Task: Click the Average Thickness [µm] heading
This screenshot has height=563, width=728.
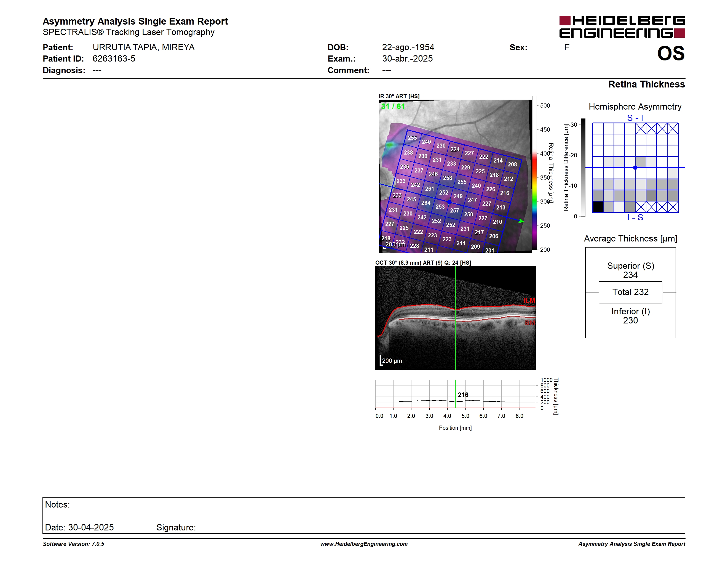Action: [x=631, y=238]
